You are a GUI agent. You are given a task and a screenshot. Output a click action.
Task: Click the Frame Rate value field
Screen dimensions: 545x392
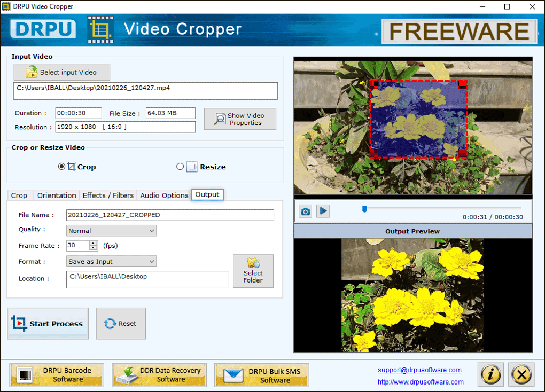78,245
